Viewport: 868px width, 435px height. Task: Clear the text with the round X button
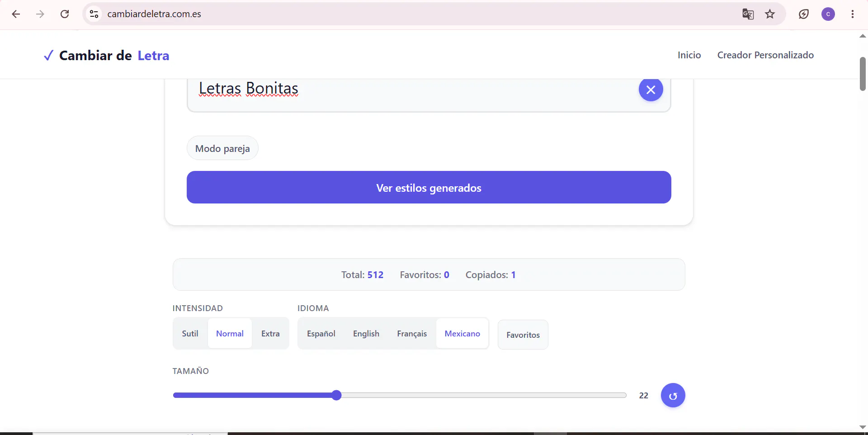pos(651,90)
